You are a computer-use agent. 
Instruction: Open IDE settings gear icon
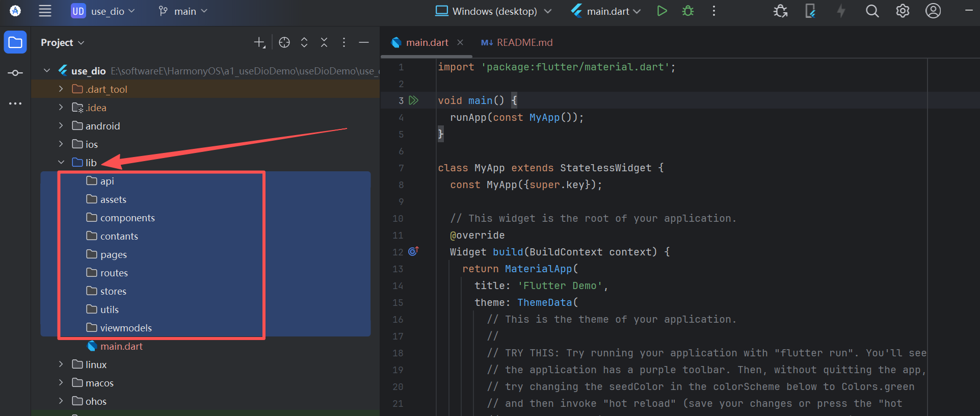pyautogui.click(x=903, y=11)
